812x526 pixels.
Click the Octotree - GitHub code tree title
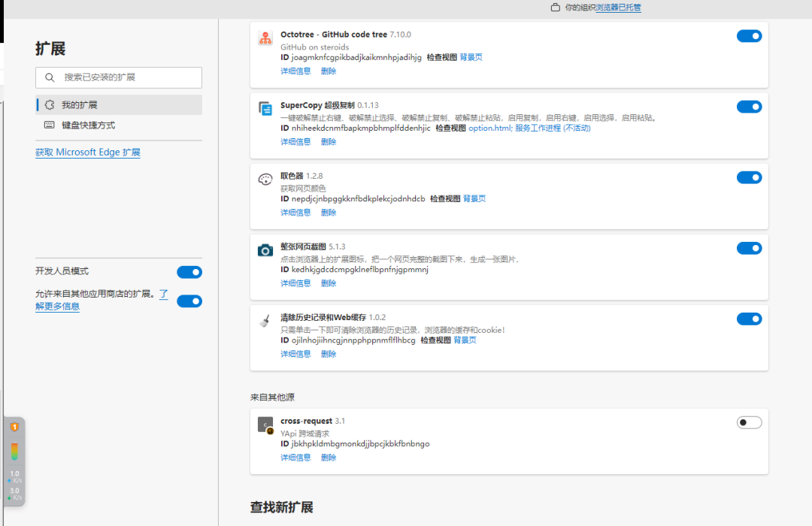(x=334, y=34)
